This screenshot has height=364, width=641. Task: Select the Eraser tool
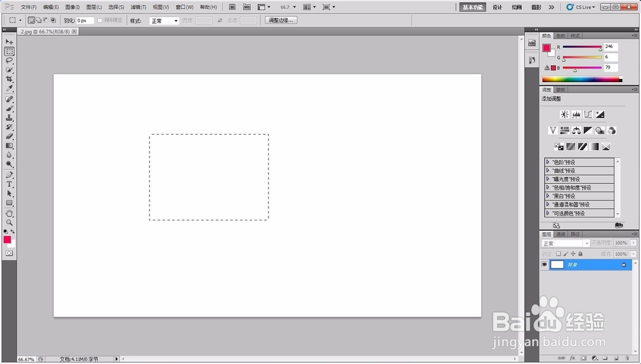coord(9,136)
